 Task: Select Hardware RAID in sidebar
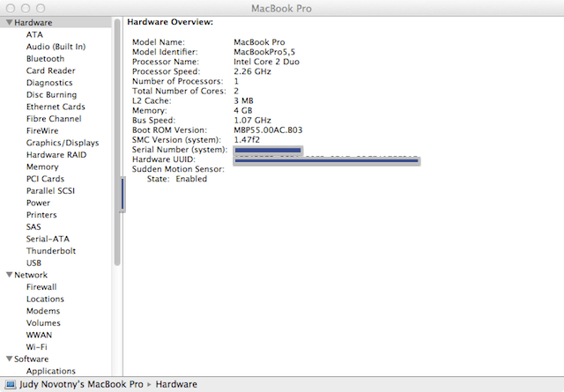(56, 155)
